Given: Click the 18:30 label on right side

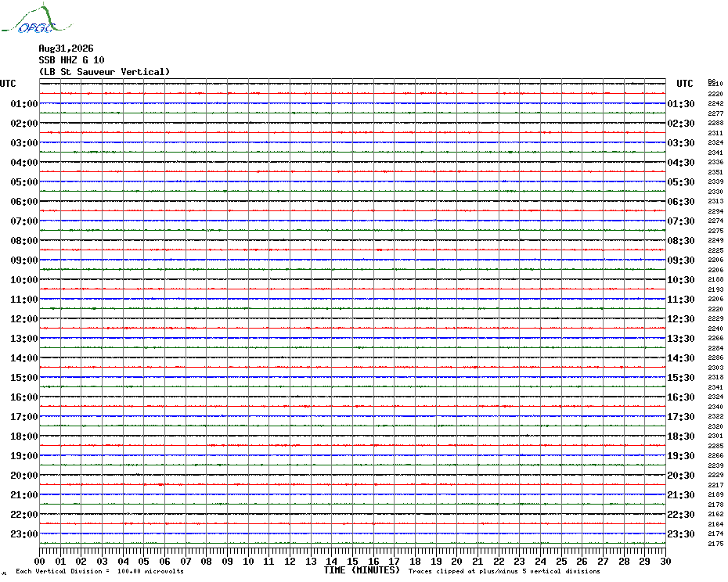Looking at the screenshot, I should [681, 436].
